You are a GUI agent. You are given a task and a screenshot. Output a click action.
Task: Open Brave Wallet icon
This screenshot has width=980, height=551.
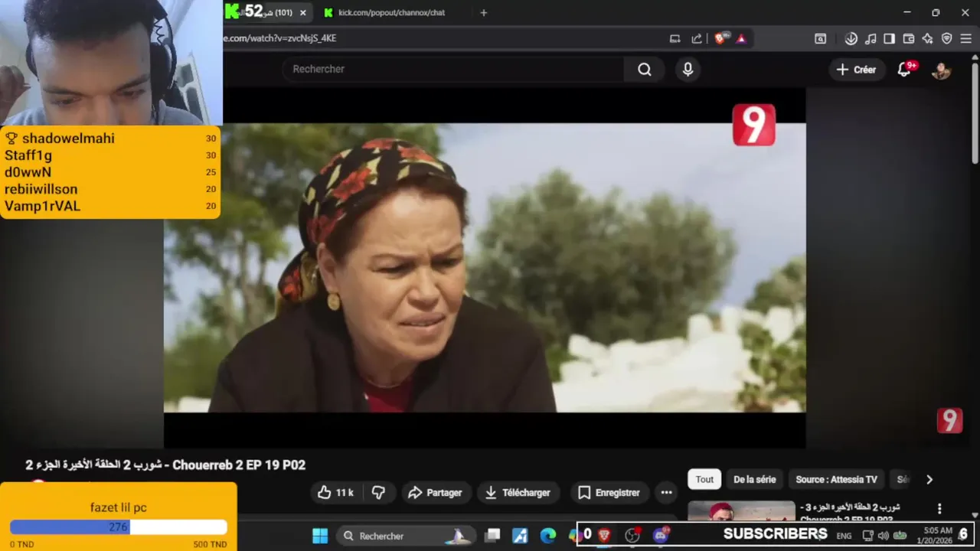point(909,38)
